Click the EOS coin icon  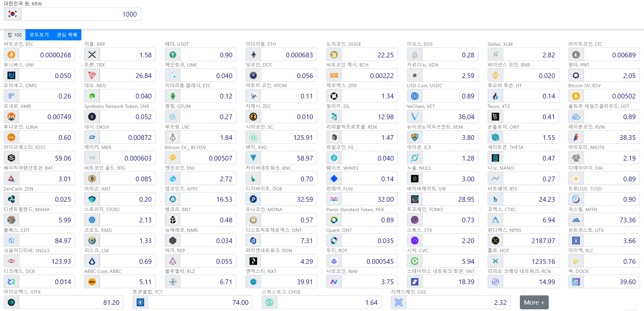(415, 55)
